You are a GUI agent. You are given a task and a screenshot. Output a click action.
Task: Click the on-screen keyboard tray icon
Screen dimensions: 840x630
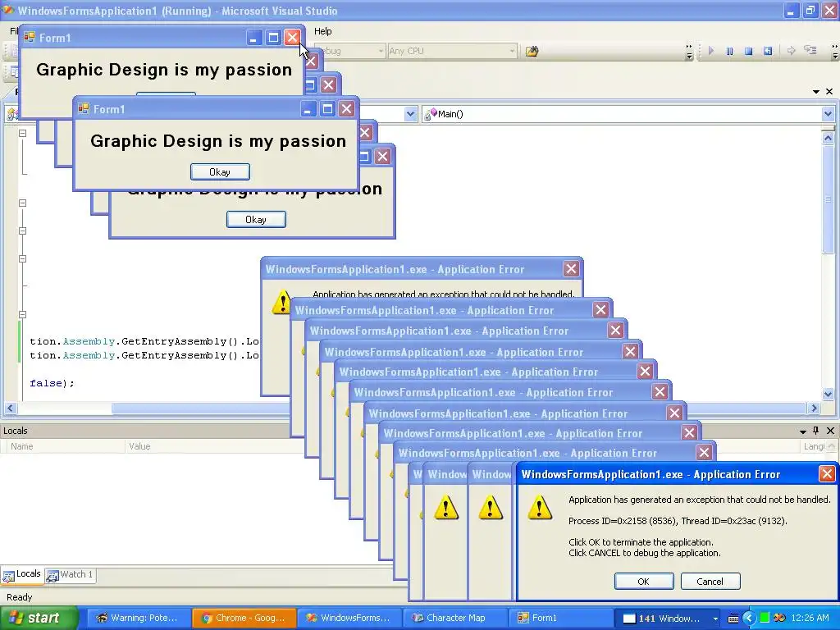[x=734, y=619]
